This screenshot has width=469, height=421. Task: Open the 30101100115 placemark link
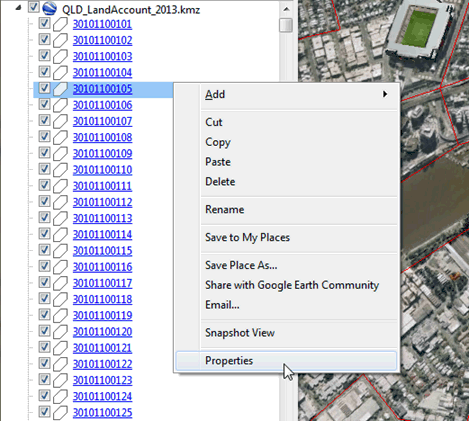pyautogui.click(x=102, y=251)
